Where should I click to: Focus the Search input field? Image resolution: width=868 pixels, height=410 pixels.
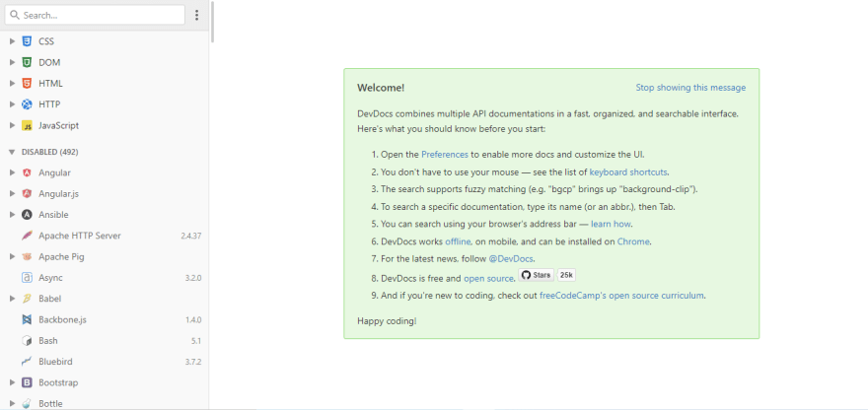95,15
